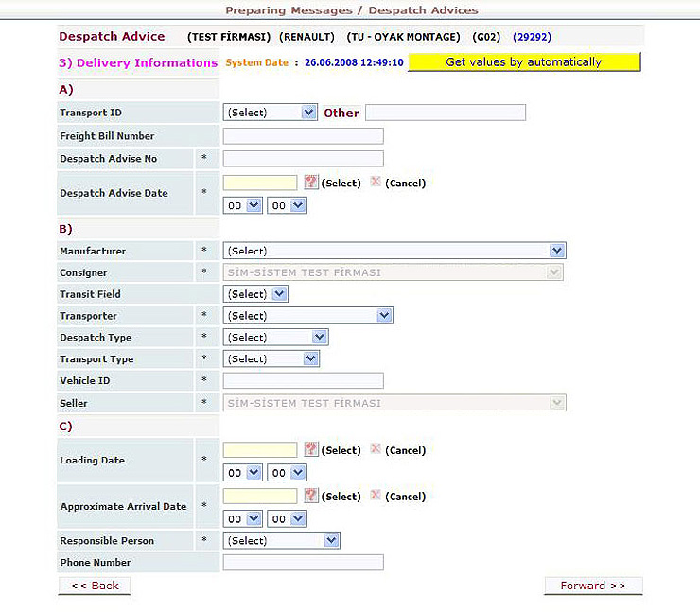This screenshot has height=612, width=700.
Task: Open the Responsible Person dropdown
Action: point(281,540)
